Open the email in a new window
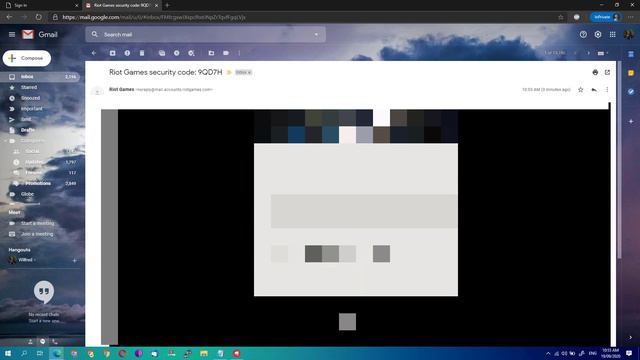 click(x=607, y=72)
